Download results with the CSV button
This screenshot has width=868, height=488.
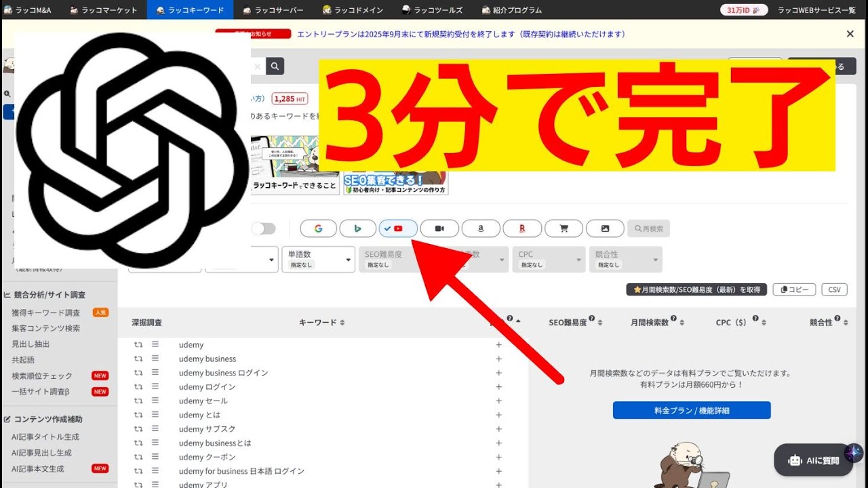point(835,289)
